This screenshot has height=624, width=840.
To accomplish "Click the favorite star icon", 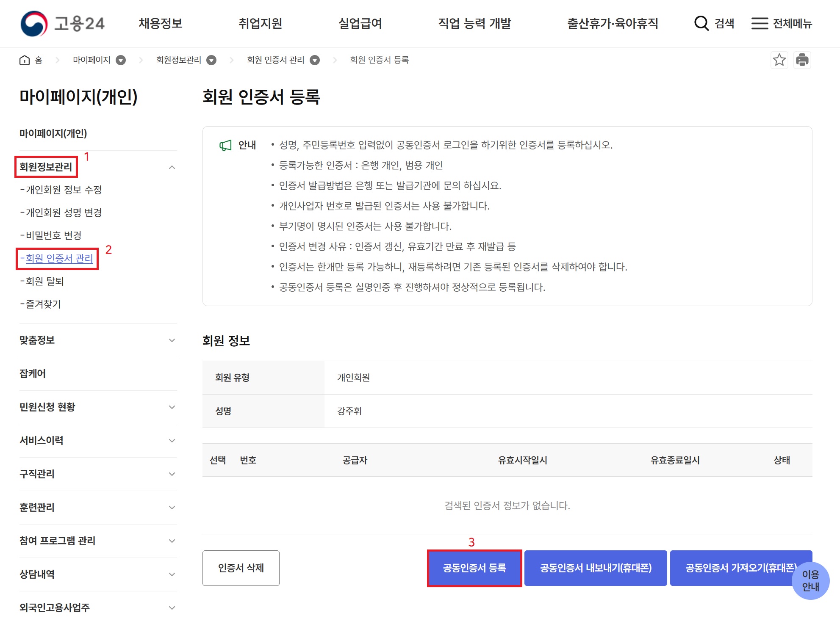I will [x=779, y=60].
